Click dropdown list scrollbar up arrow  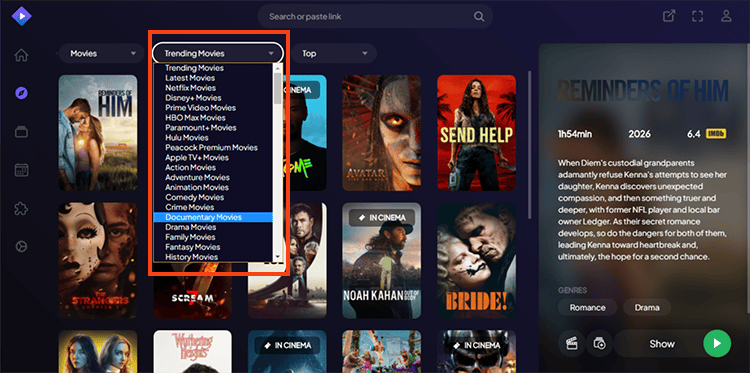pos(278,68)
